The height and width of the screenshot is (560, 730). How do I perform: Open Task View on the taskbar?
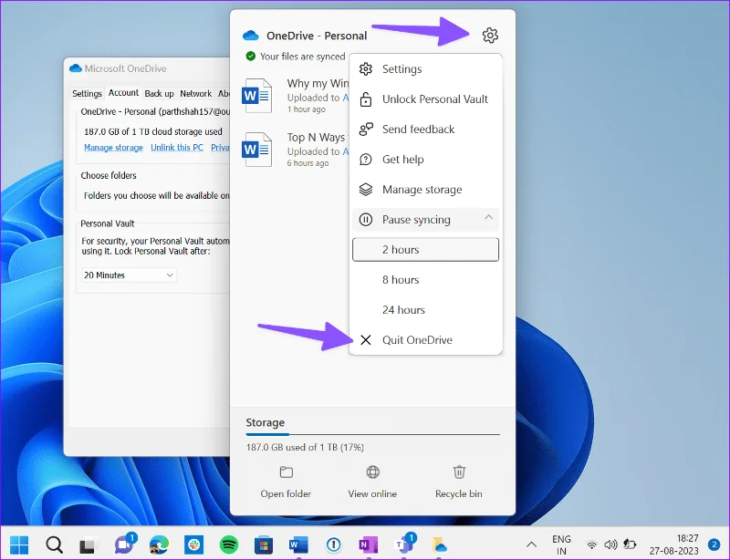(88, 545)
